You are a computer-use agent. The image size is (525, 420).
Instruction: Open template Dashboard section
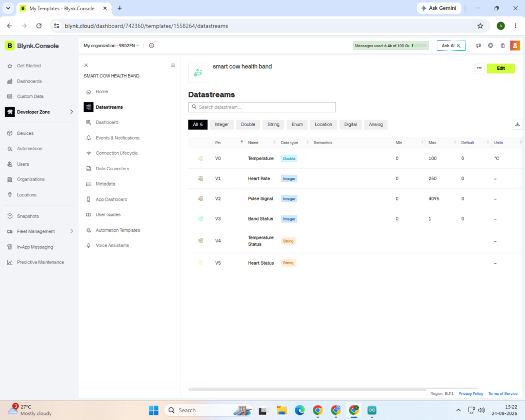[107, 123]
